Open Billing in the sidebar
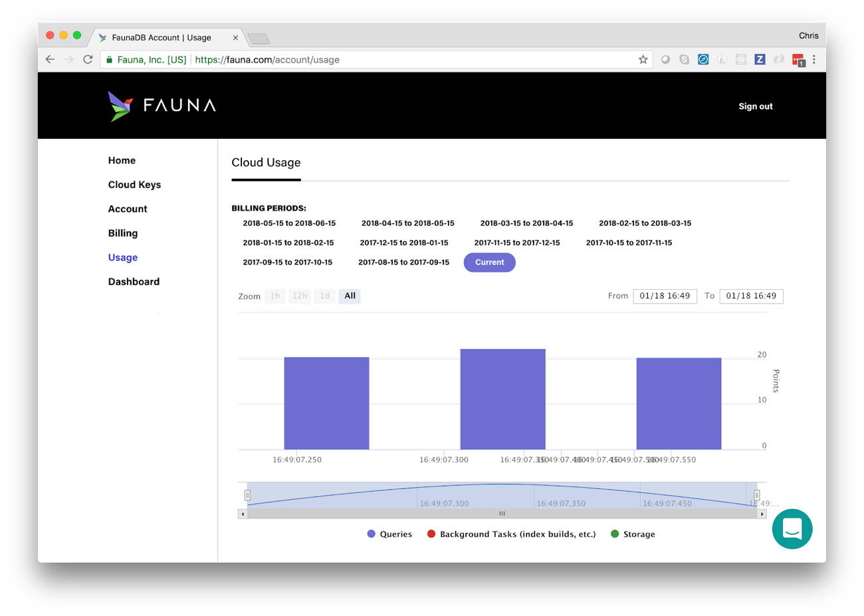Viewport: 864px width, 616px height. (123, 233)
